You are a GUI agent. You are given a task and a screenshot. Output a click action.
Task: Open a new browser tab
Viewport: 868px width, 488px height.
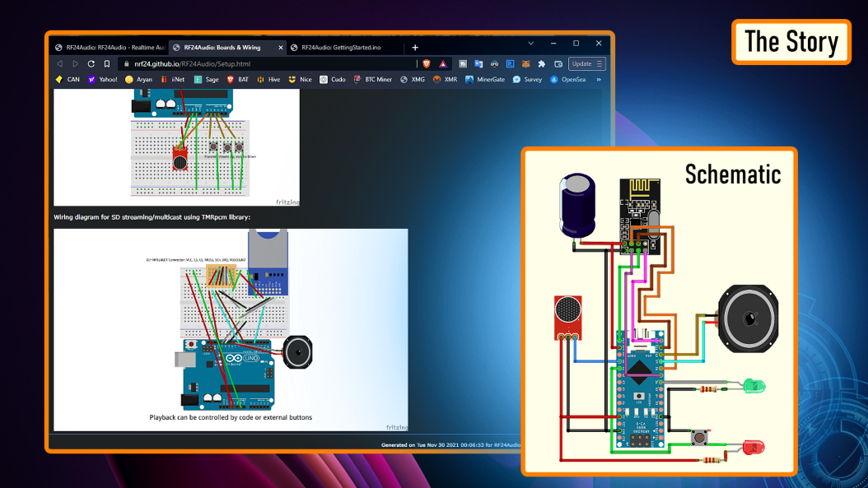(415, 48)
